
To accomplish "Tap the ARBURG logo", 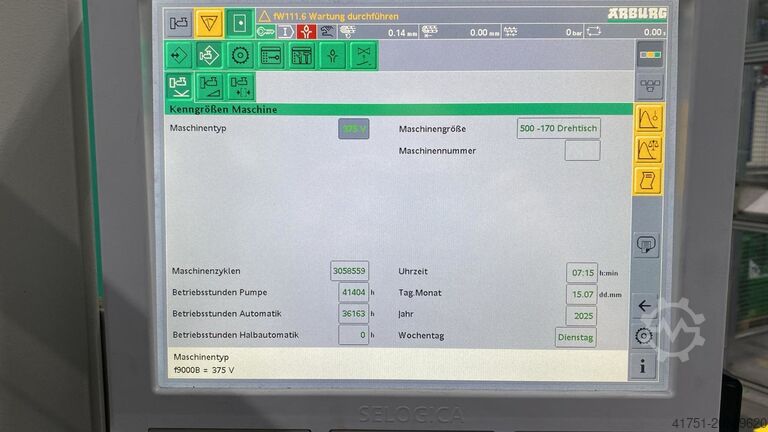I will point(637,14).
